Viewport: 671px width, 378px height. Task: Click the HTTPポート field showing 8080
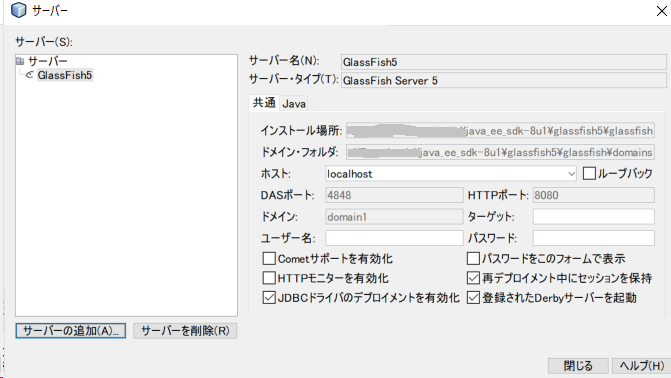coord(594,195)
